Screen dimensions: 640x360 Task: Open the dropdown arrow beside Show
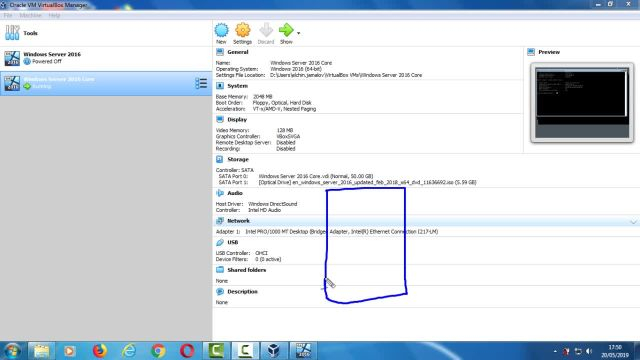pyautogui.click(x=298, y=33)
